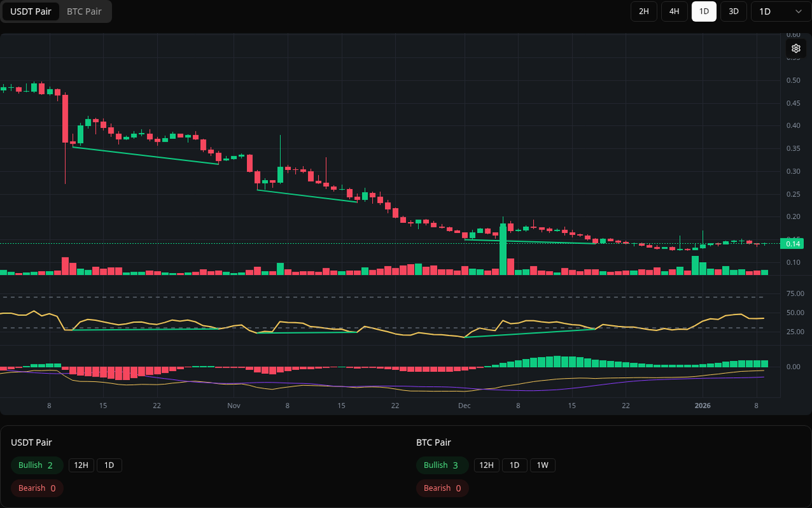This screenshot has height=508, width=812.
Task: Toggle the active 1D timeframe button
Action: 704,12
